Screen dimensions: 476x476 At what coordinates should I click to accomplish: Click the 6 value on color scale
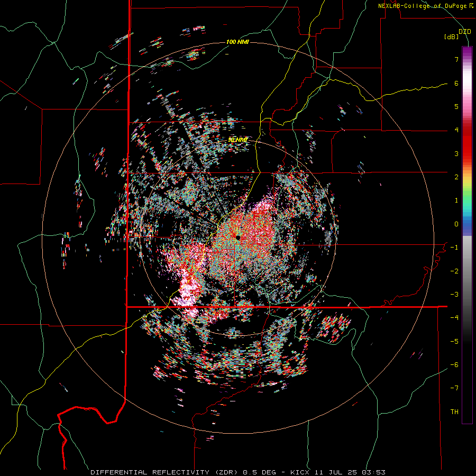456,83
